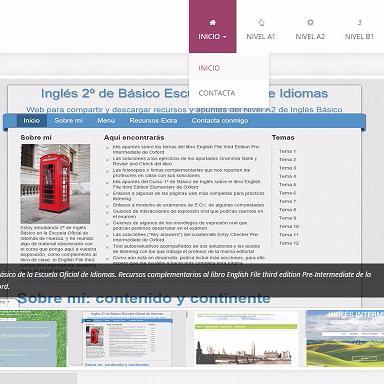Viewport: 384px width, 384px height.
Task: Select INICIO in the dropdown menu
Action: [x=209, y=68]
